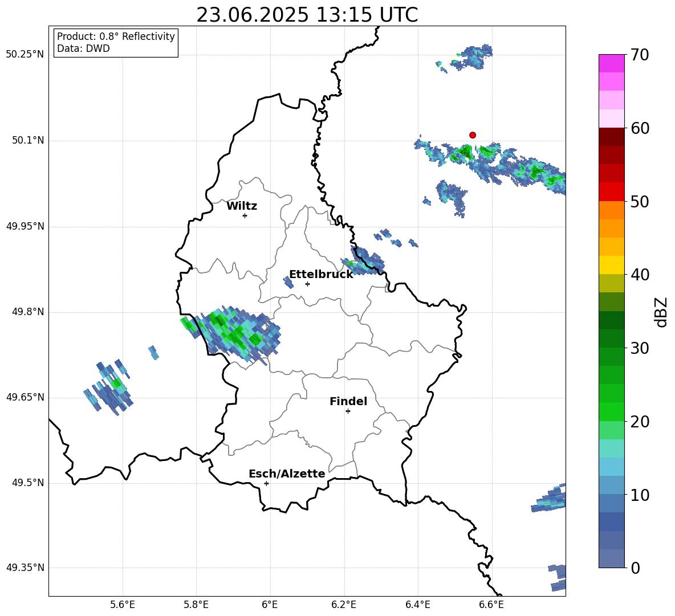Click the 50.25°N latitude label
675x616 pixels.
pos(25,55)
